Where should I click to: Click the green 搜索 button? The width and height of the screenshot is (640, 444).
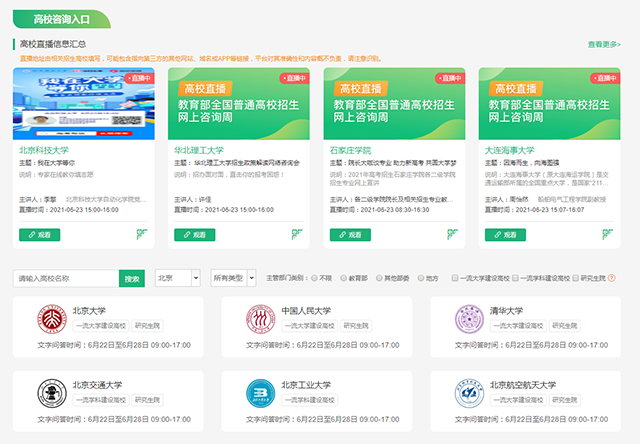[x=132, y=278]
